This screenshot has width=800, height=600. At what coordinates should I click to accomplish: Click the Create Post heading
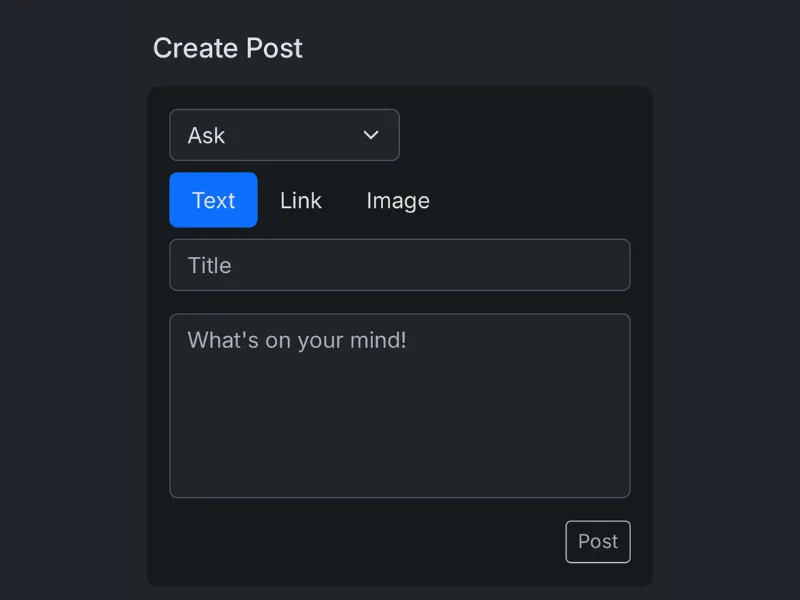pos(228,48)
